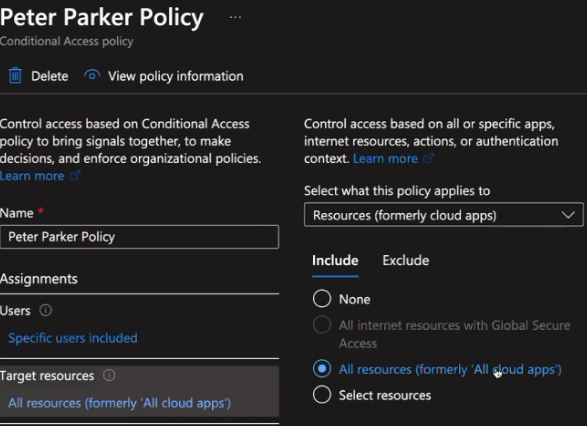
Task: Switch to the Exclude tab
Action: pos(406,261)
